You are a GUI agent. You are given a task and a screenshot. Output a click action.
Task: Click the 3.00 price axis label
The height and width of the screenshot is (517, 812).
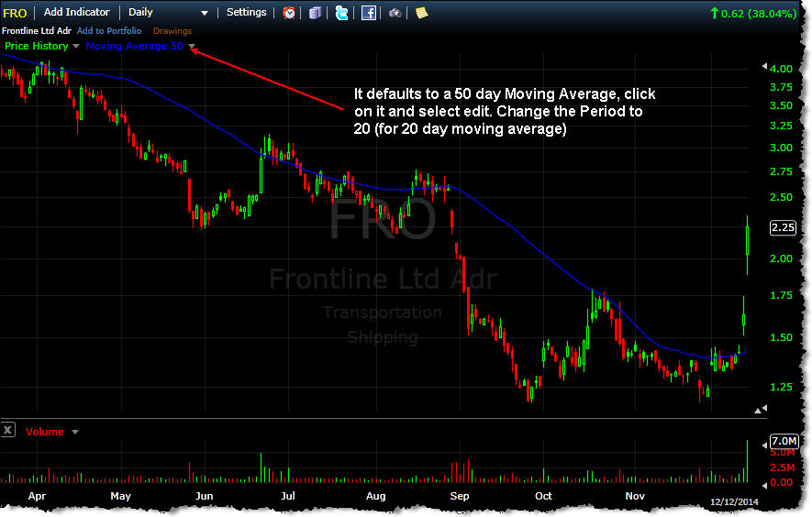[781, 148]
